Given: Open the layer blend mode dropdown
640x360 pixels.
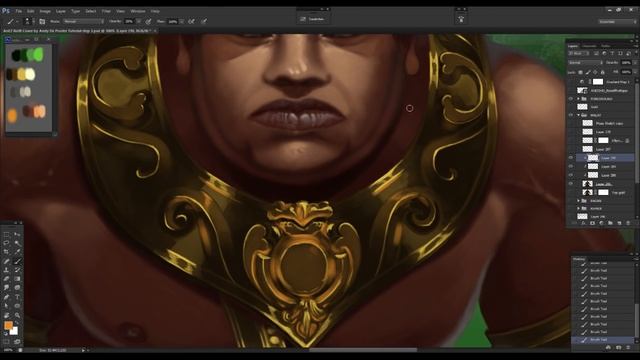Looking at the screenshot, I should pyautogui.click(x=585, y=63).
